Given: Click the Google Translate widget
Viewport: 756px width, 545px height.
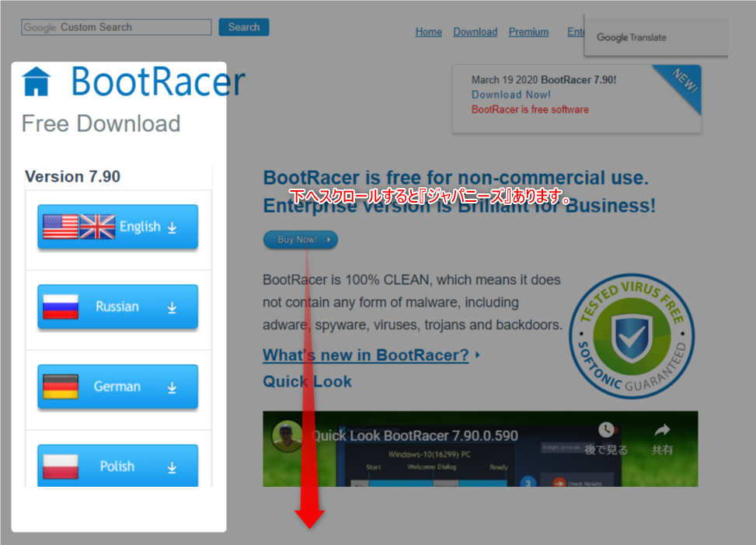Looking at the screenshot, I should coord(655,37).
